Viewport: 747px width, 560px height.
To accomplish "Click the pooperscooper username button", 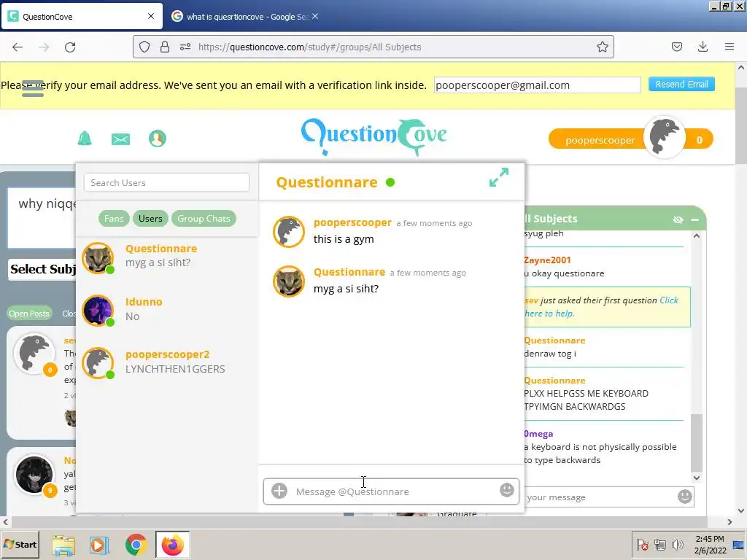I will point(600,140).
